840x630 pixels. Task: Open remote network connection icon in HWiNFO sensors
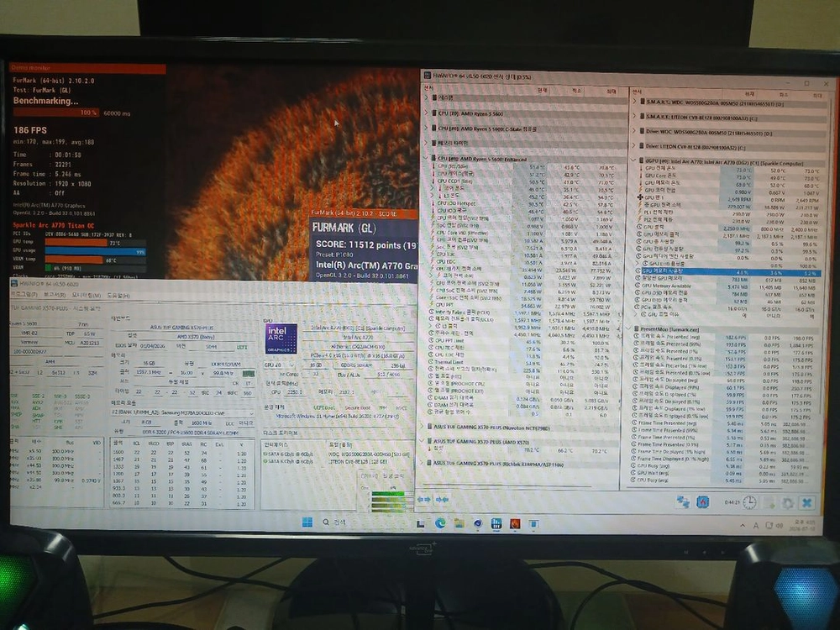pos(682,501)
